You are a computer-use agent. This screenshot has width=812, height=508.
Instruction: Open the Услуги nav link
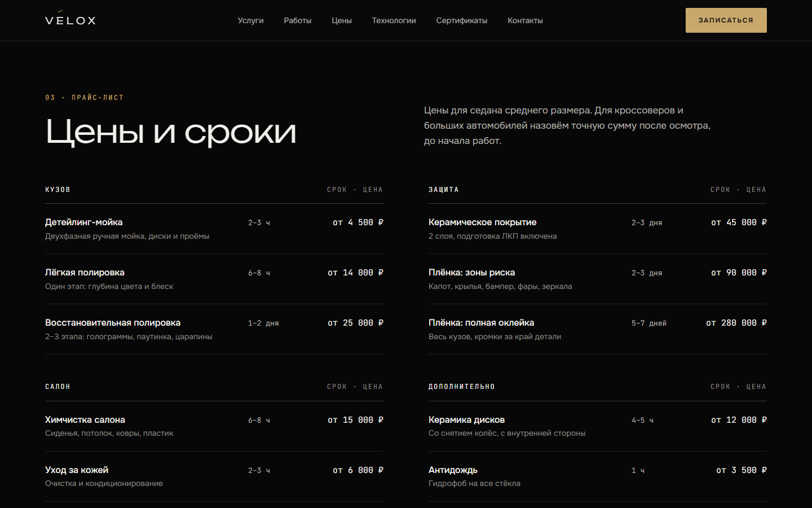click(x=251, y=20)
